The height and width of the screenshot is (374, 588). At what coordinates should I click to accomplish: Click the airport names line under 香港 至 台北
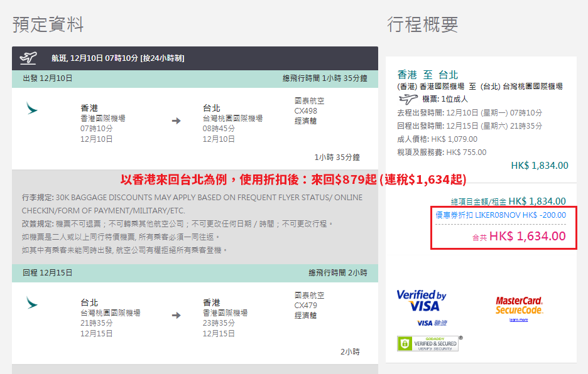click(x=480, y=87)
